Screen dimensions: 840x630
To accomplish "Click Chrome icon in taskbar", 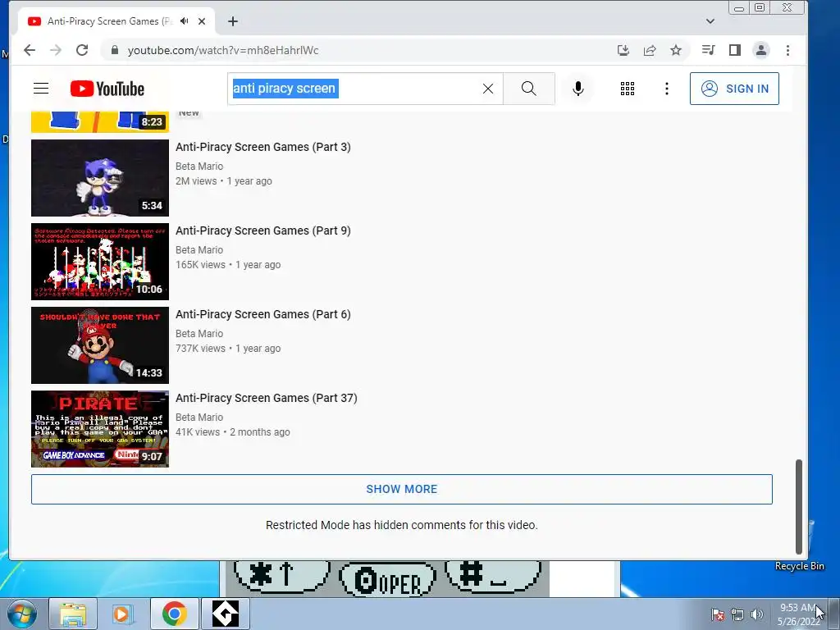I will (174, 614).
